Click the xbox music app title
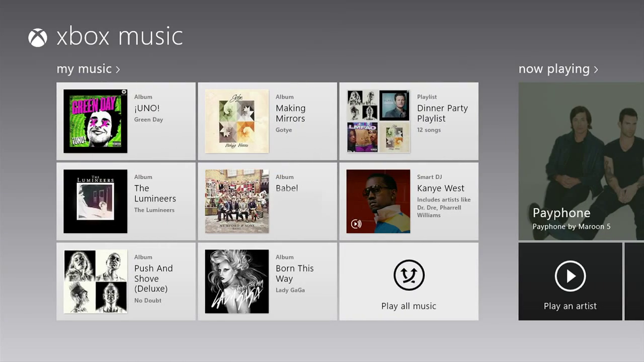The width and height of the screenshot is (644, 362). [119, 37]
